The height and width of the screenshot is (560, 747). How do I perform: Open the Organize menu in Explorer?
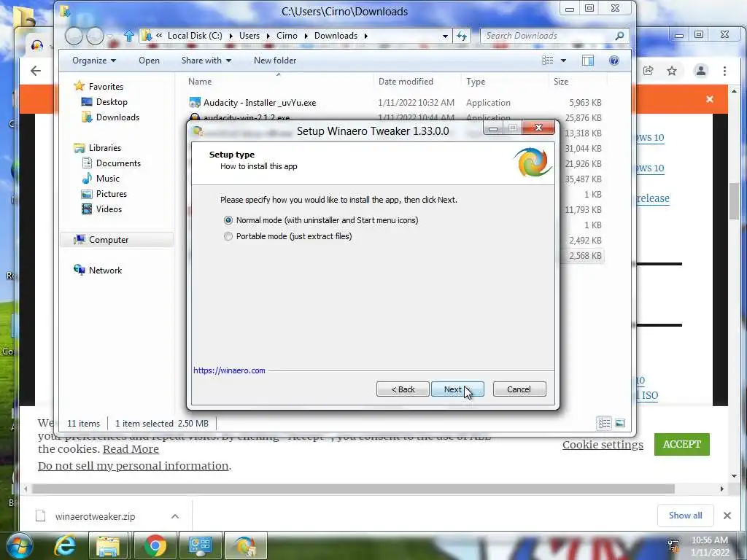[94, 61]
